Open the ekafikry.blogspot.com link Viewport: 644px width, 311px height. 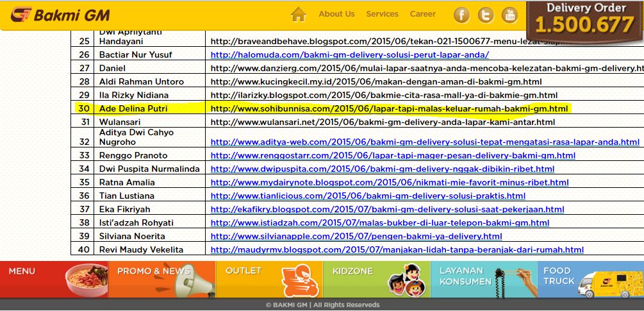pyautogui.click(x=387, y=210)
